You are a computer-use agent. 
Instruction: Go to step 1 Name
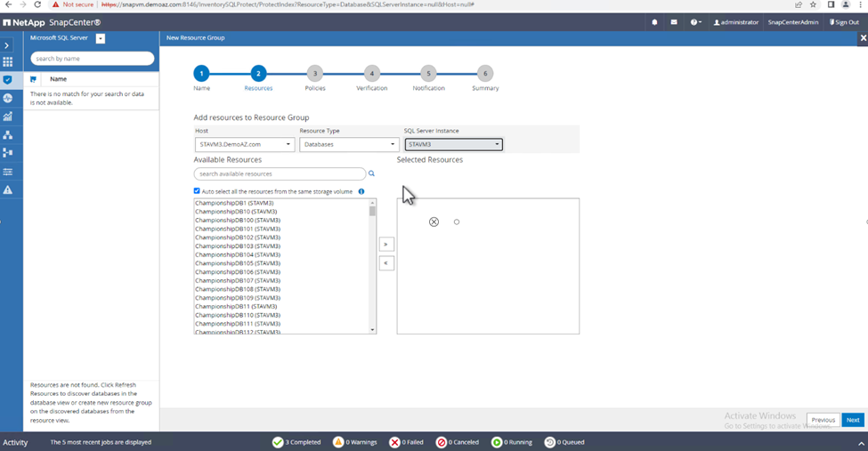tap(201, 74)
